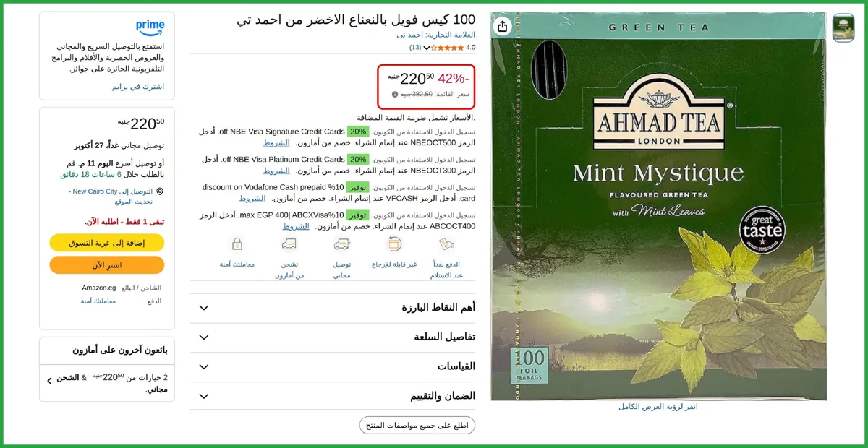Click 'اطلع على جميع مواصفات المنتج' button

[417, 425]
